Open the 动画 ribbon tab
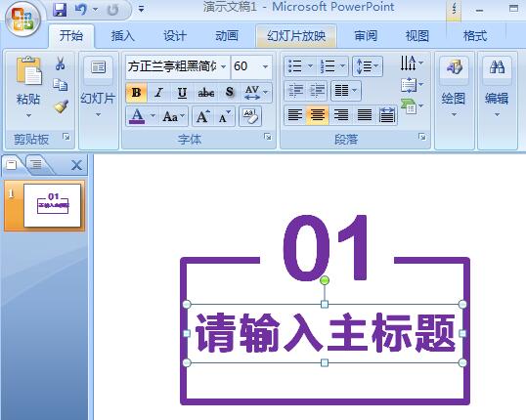Viewport: 526px width, 420px height. pyautogui.click(x=227, y=36)
